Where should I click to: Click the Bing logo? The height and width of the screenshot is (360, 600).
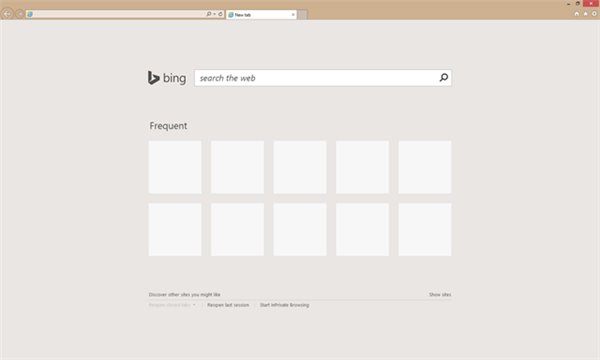167,78
